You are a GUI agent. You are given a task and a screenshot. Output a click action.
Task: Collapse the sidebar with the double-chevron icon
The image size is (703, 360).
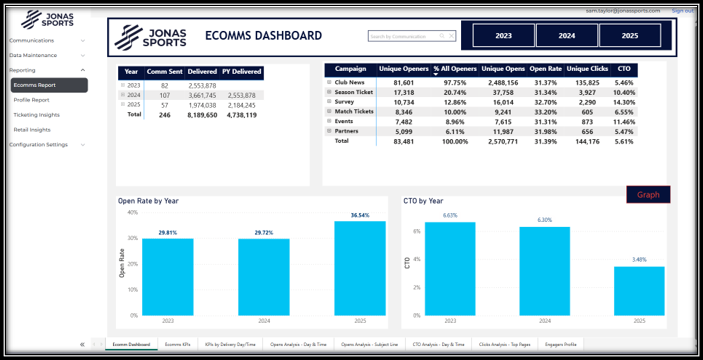82,344
